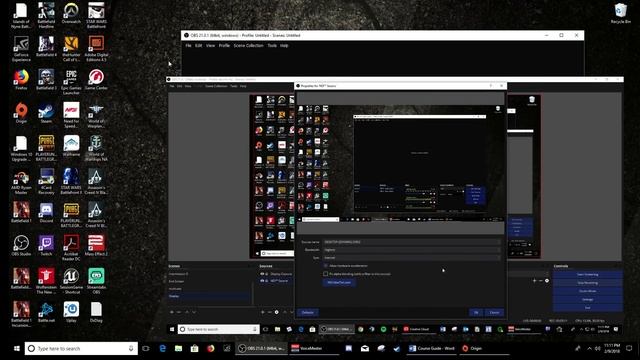Screen dimensions: 640x360
Task: Confirm Properties dialog with OK
Action: pyautogui.click(x=476, y=313)
